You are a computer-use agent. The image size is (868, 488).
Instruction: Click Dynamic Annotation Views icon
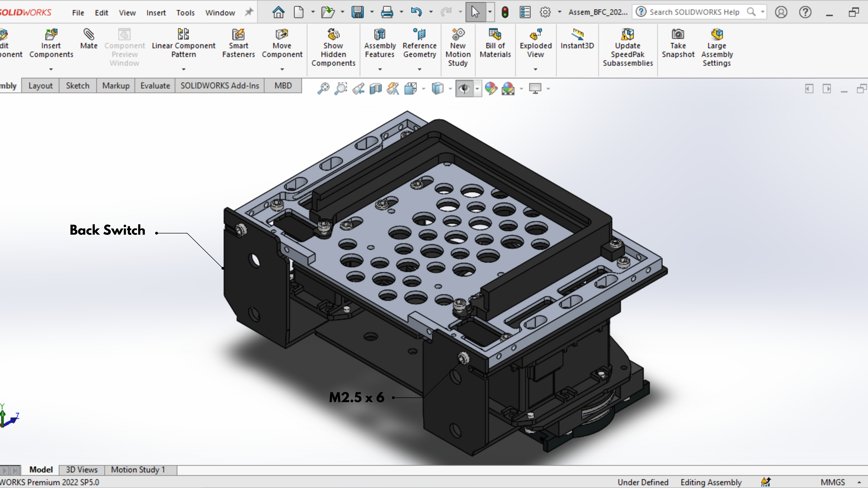coord(393,89)
